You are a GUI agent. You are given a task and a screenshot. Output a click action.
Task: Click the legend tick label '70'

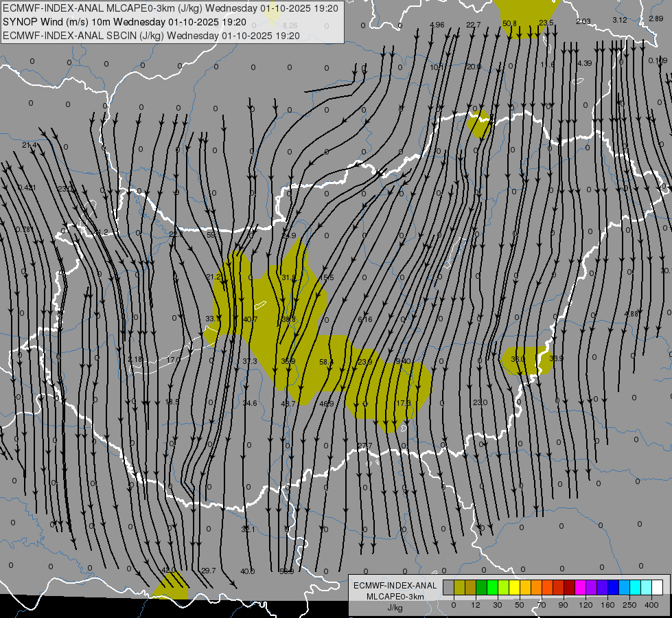(542, 605)
